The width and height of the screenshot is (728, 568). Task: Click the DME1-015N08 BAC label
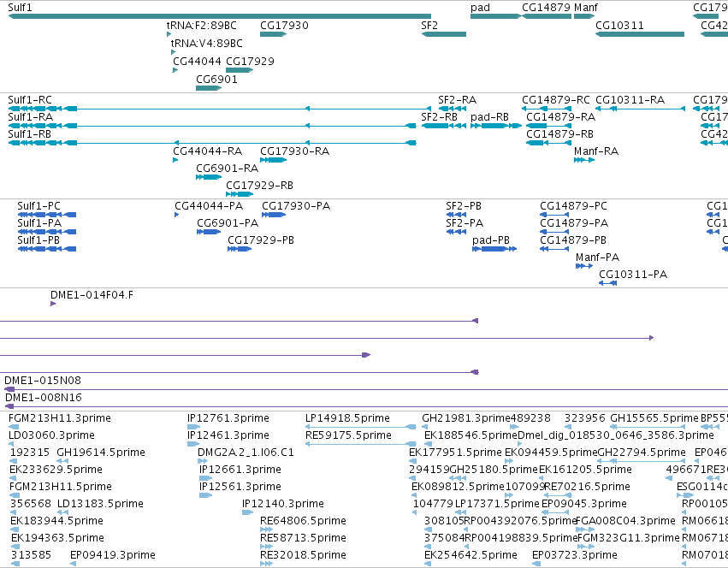click(x=43, y=381)
